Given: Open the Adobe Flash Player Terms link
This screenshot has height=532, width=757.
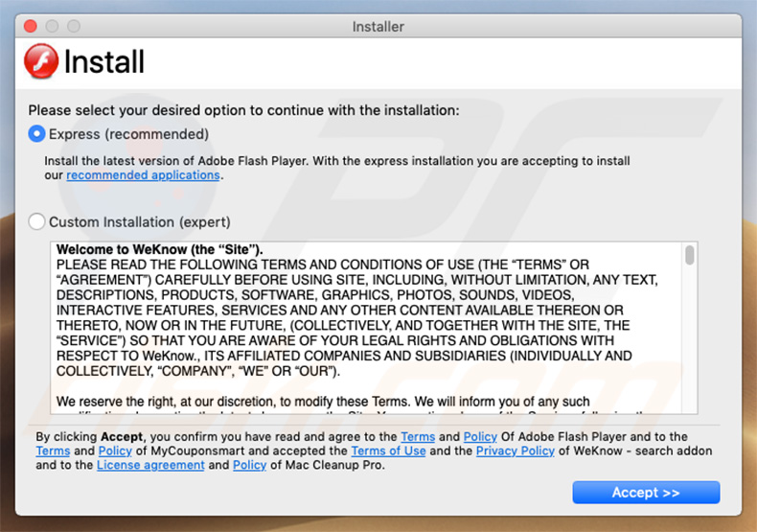Looking at the screenshot, I should pos(418,436).
